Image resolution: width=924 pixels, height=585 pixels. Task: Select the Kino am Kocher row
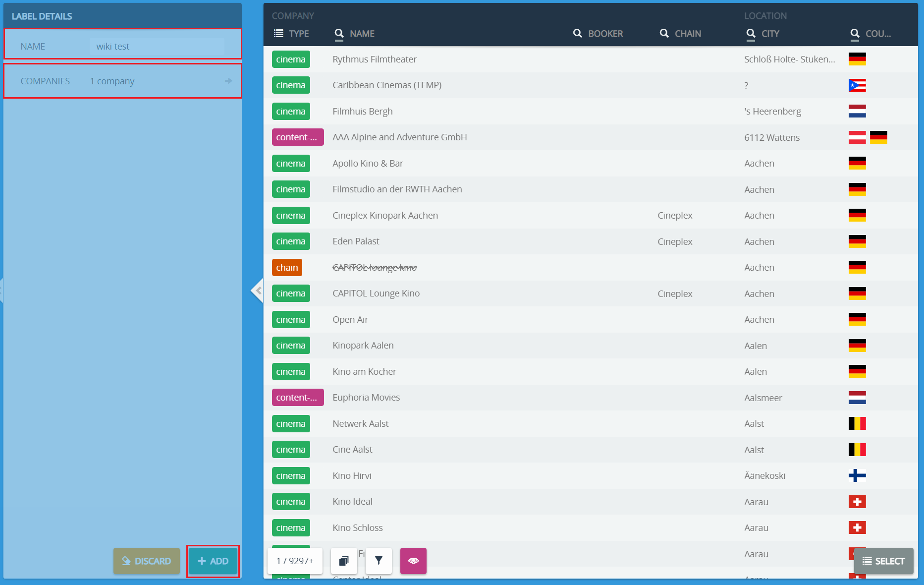[x=591, y=372]
